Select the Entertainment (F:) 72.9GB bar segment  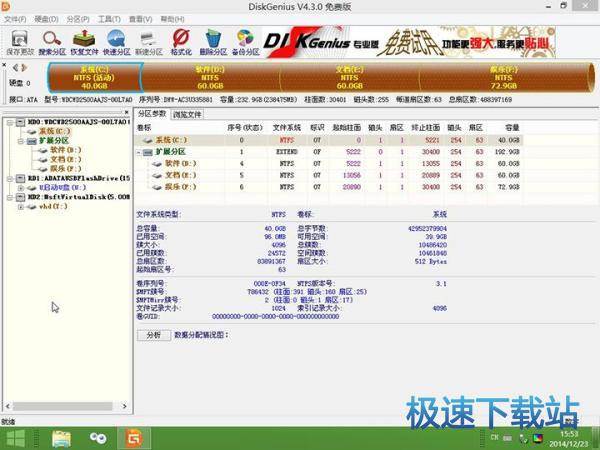(x=504, y=77)
